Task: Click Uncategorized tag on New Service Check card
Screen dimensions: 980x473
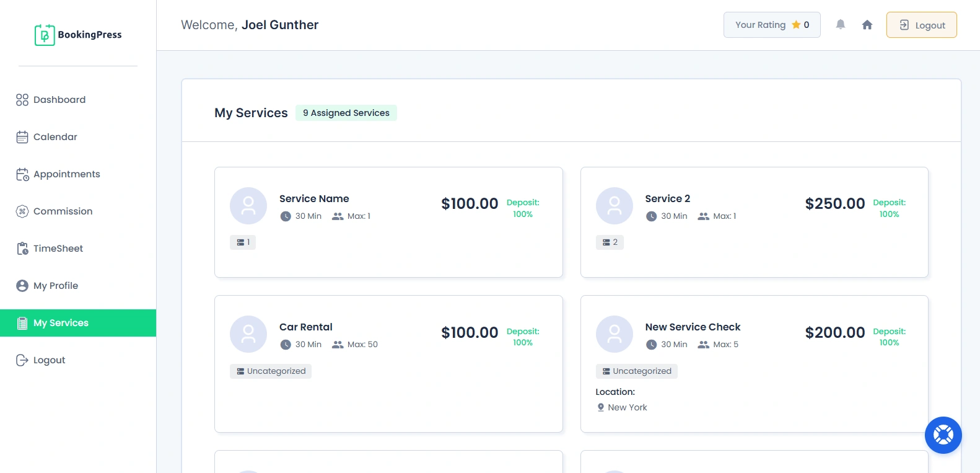Action: (x=637, y=371)
